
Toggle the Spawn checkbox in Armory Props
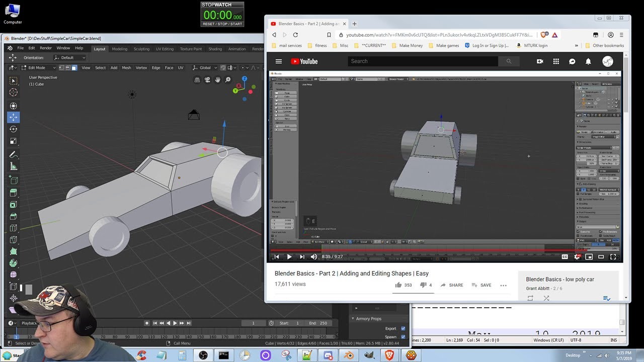pos(403,337)
